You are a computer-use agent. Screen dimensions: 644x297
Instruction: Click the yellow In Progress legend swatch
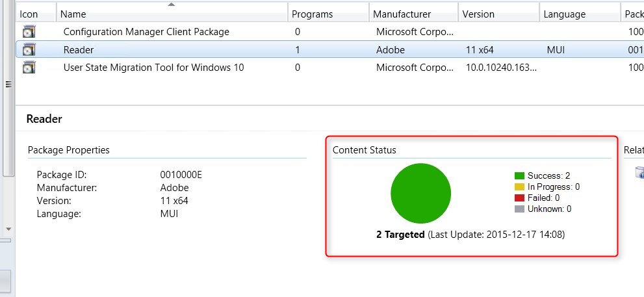pos(519,187)
